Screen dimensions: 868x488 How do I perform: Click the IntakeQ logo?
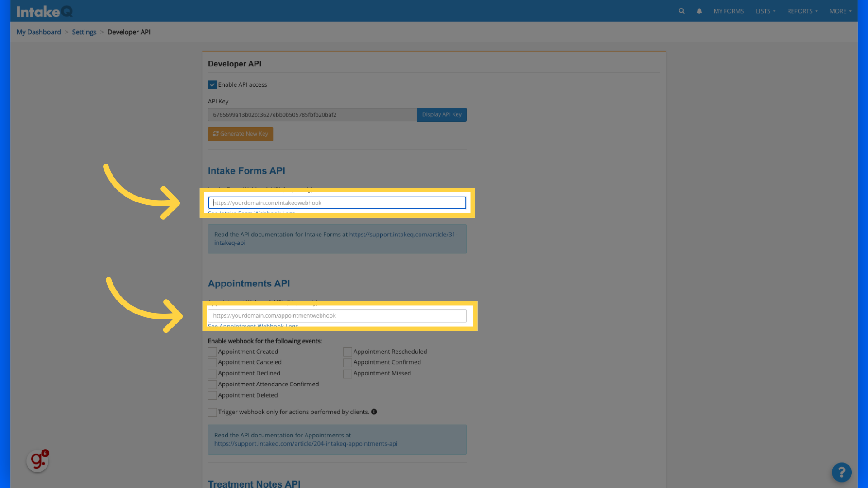[44, 11]
